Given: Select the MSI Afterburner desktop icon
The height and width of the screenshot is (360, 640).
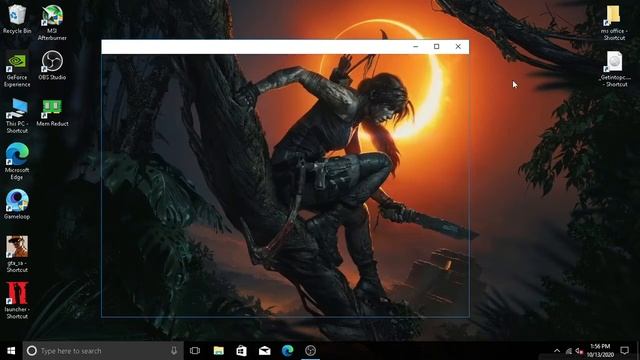Looking at the screenshot, I should pyautogui.click(x=52, y=22).
